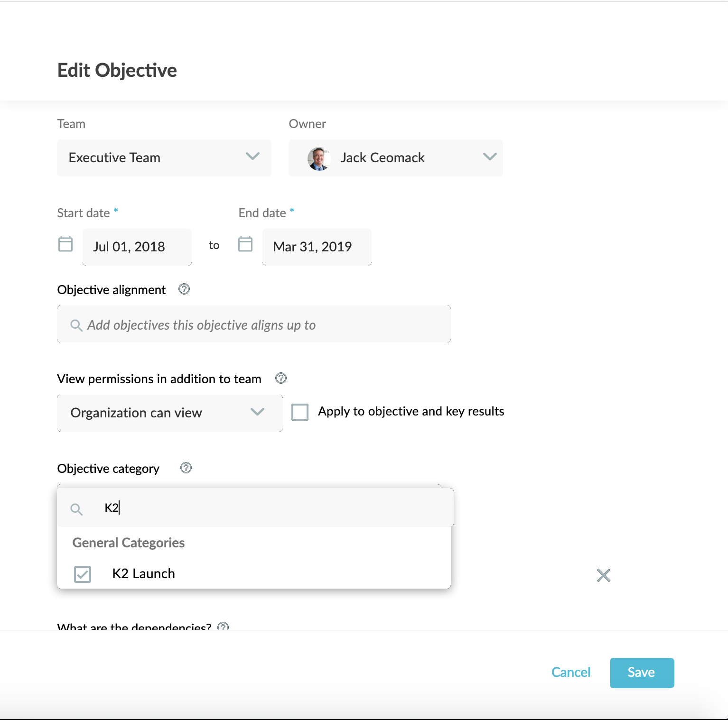
Task: Click the General Categories group header
Action: 129,543
